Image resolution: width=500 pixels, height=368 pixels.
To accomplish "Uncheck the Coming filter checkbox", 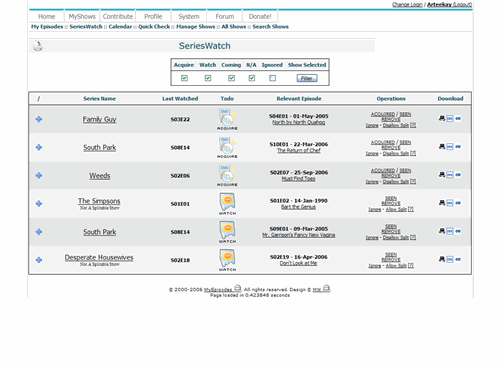I will [231, 78].
